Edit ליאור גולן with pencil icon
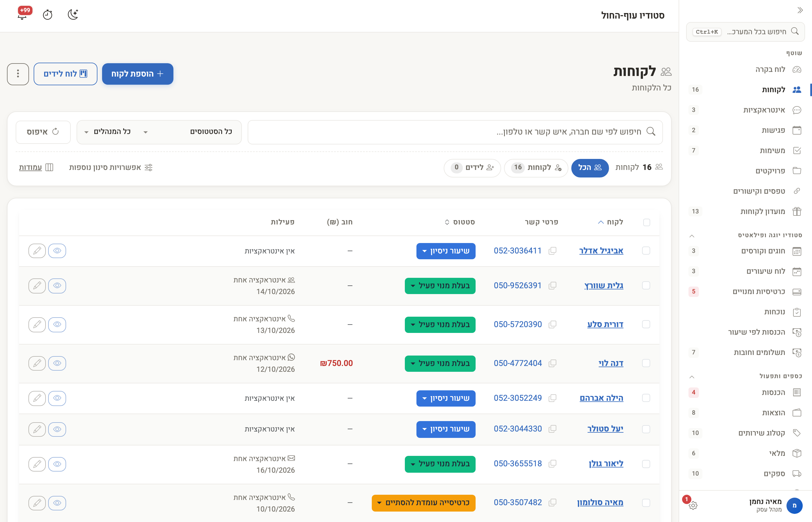Image resolution: width=812 pixels, height=522 pixels. (37, 464)
